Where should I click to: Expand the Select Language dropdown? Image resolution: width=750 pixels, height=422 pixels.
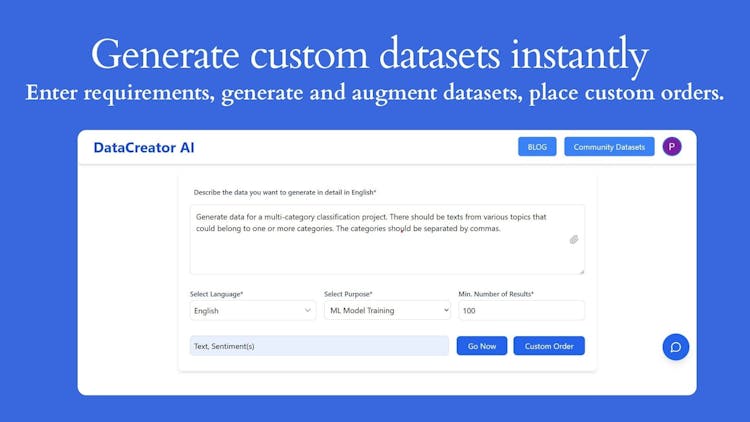253,311
